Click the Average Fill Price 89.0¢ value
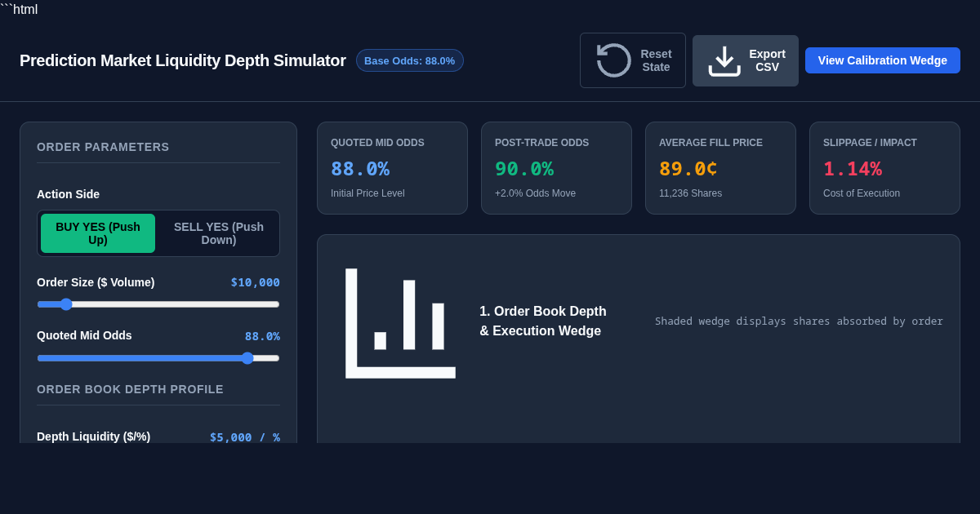The height and width of the screenshot is (514, 980). click(x=688, y=169)
